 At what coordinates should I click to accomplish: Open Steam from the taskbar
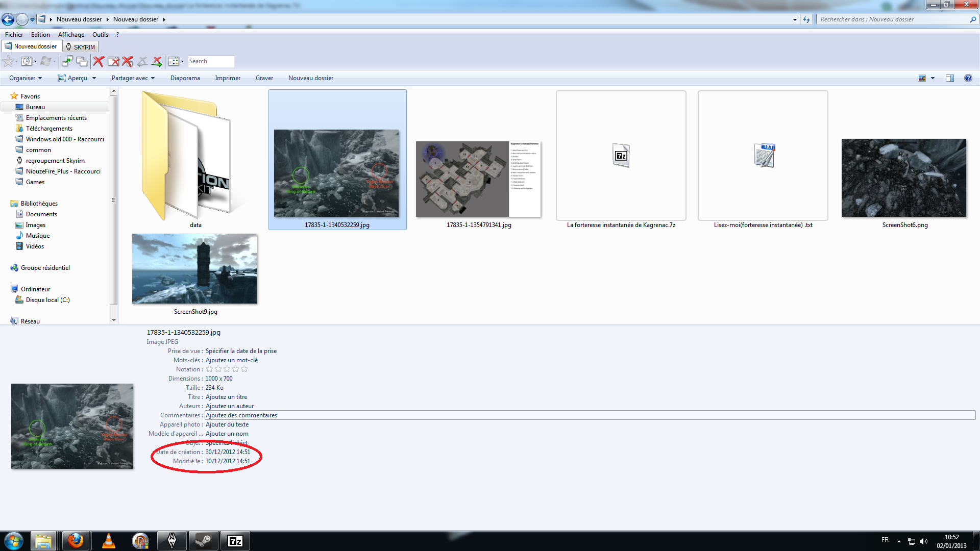point(203,541)
